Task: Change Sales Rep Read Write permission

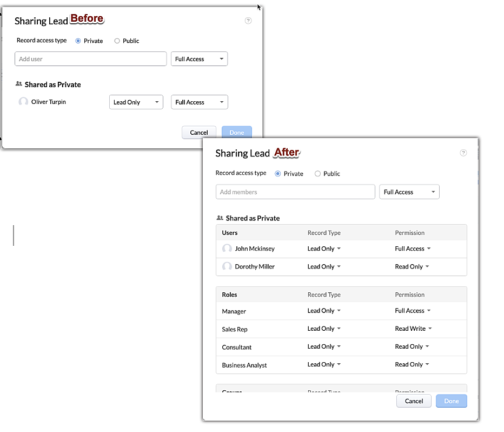Action: pyautogui.click(x=413, y=329)
